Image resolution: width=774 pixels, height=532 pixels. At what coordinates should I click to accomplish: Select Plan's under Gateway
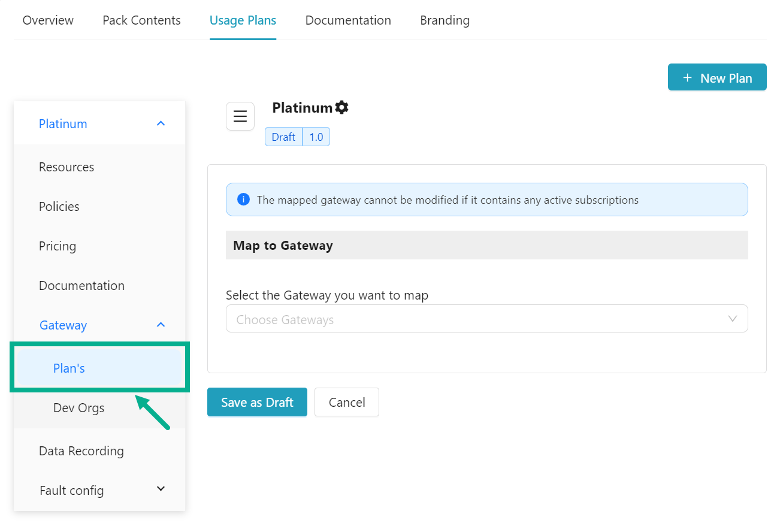point(68,368)
